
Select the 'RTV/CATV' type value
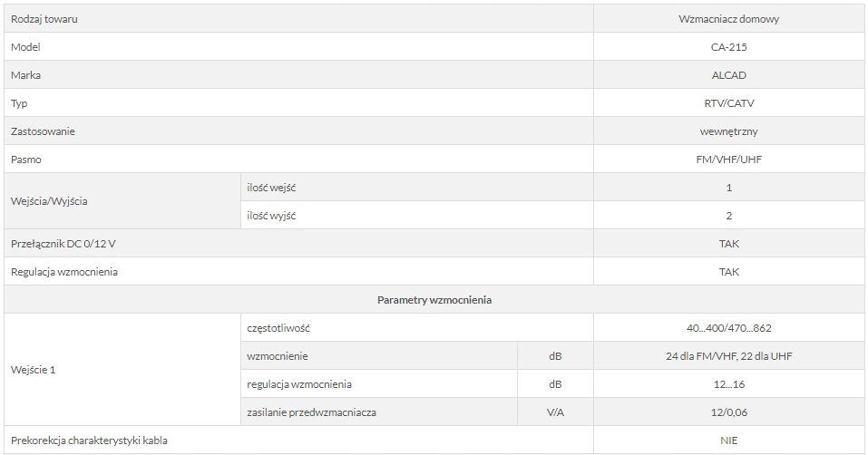click(x=728, y=103)
